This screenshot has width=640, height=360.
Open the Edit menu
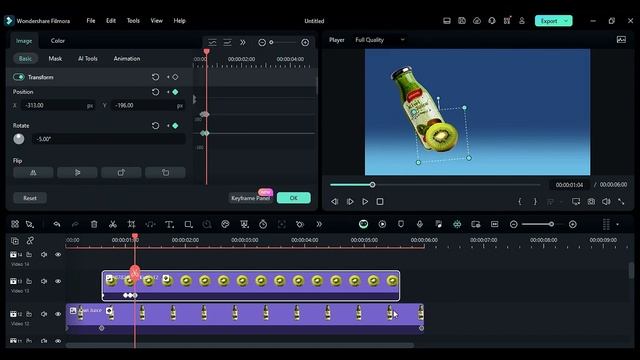[111, 21]
